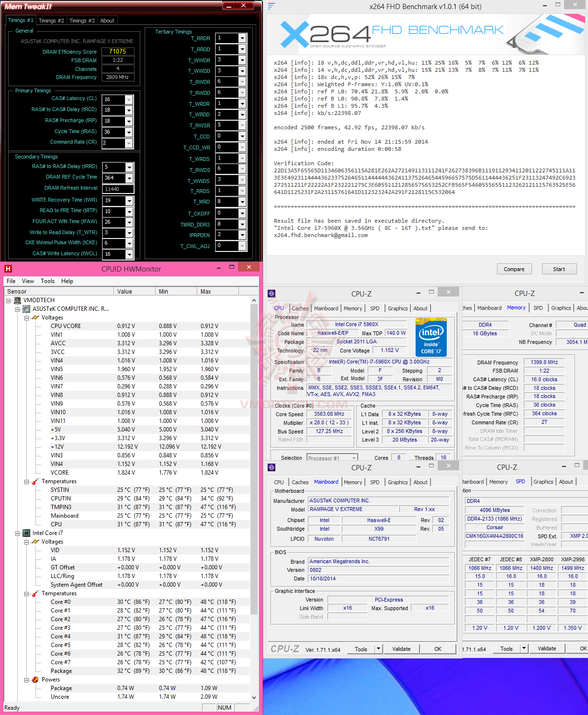Viewport: 588px width, 715px height.
Task: Collapse the Powers sensor group
Action: pos(27,680)
